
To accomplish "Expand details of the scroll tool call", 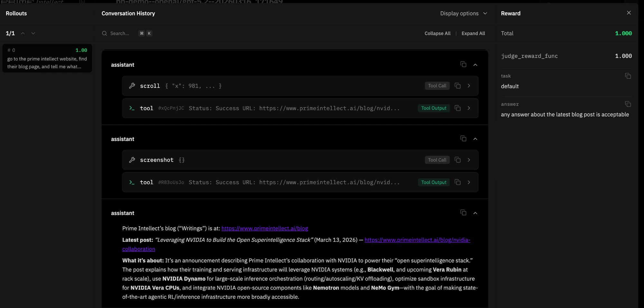I will tap(469, 86).
